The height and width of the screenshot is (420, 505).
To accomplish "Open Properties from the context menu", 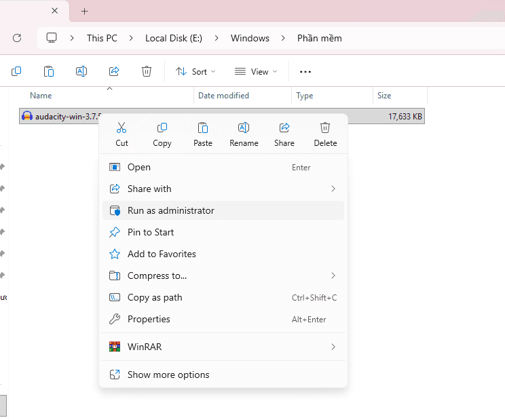I will coord(149,319).
